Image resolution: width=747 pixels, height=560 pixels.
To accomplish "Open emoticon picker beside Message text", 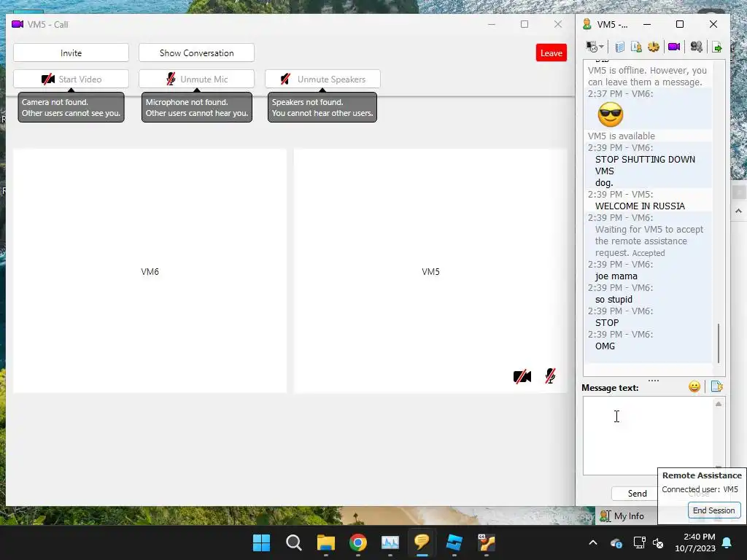I will coord(694,386).
